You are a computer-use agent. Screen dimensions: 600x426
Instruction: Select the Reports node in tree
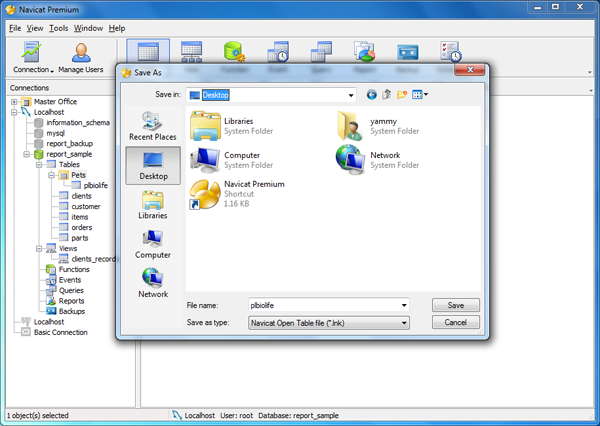point(71,301)
